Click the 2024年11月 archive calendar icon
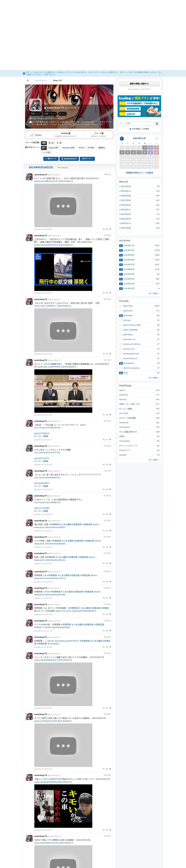 [x=121, y=246]
